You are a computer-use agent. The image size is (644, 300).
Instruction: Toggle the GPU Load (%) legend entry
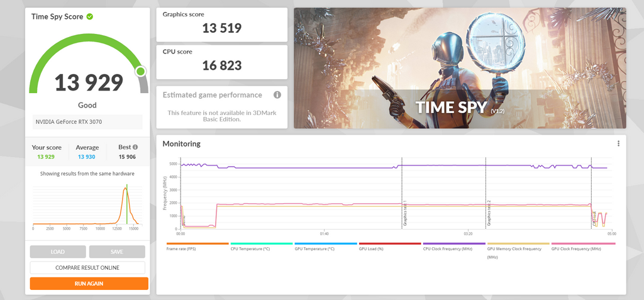pos(389,247)
